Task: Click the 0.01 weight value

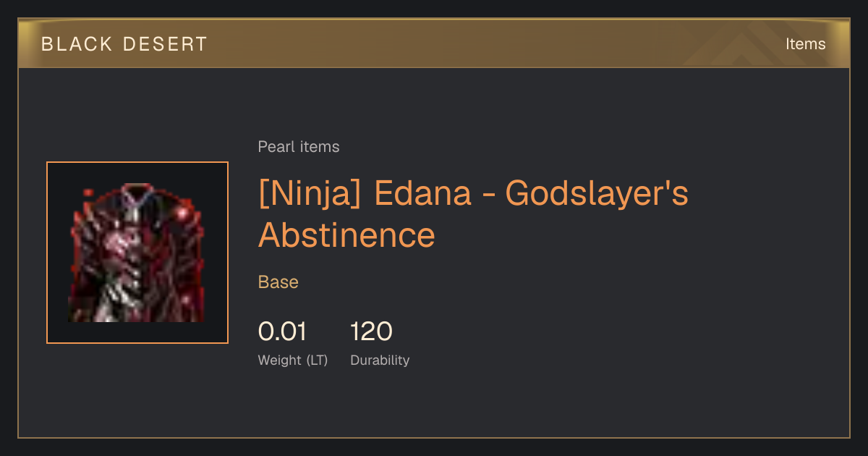Action: tap(282, 332)
